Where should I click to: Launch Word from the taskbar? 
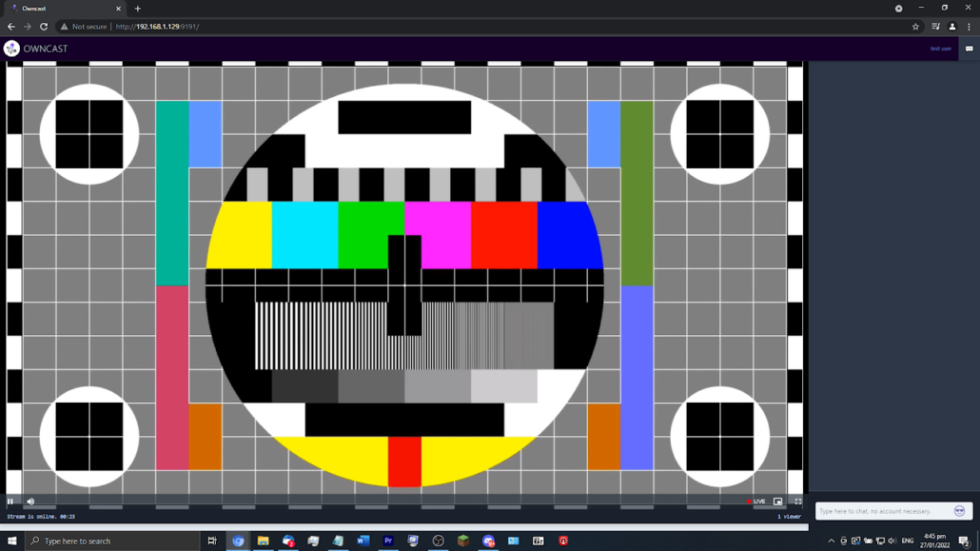pyautogui.click(x=363, y=541)
